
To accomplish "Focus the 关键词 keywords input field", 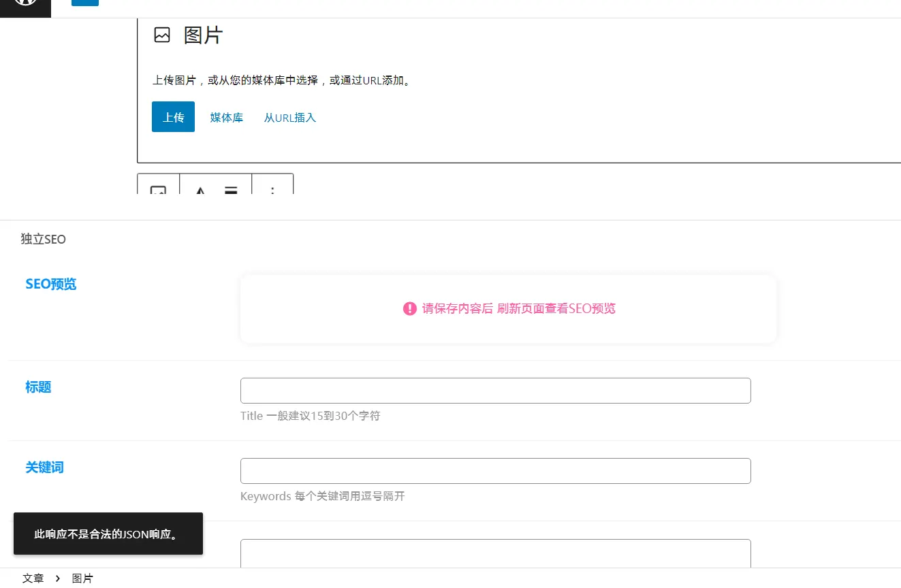I will tap(496, 471).
